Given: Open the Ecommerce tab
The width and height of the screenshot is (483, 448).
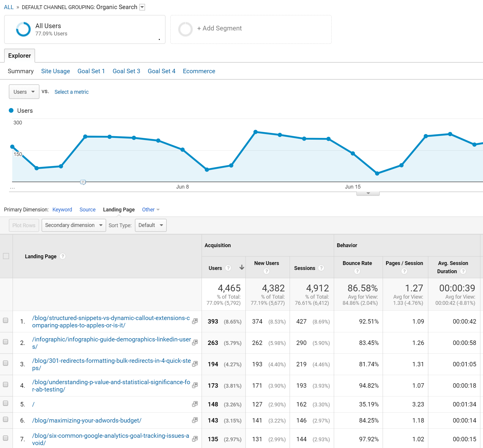Looking at the screenshot, I should 199,71.
